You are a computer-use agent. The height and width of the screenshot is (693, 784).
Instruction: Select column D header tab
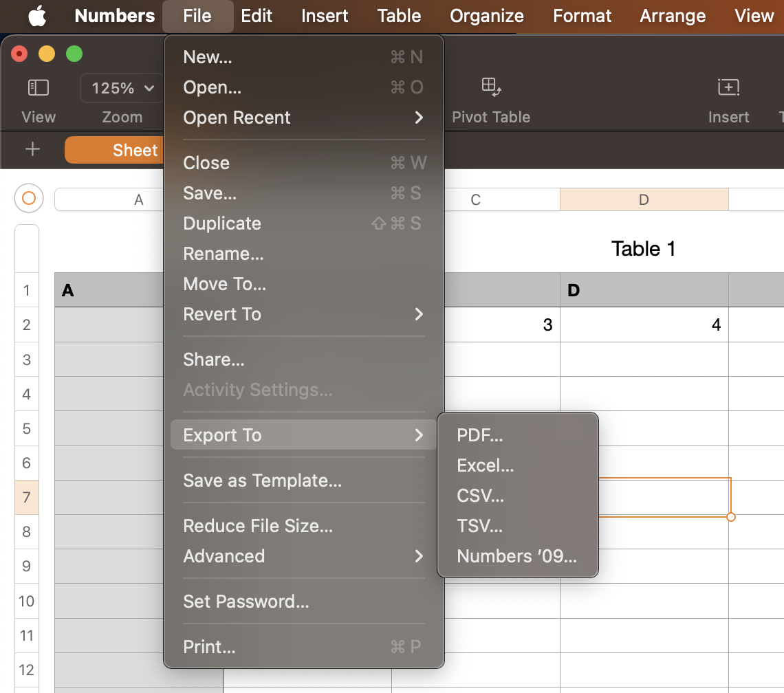click(x=644, y=199)
